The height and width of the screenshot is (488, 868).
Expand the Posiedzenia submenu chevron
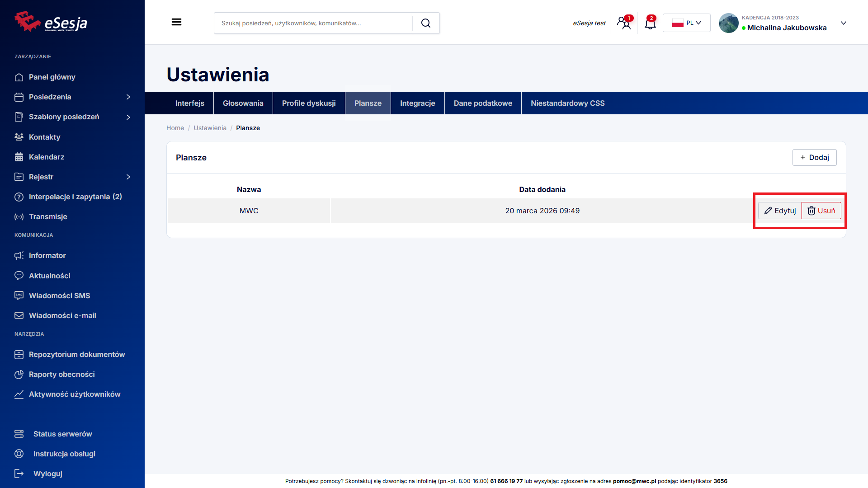coord(128,97)
